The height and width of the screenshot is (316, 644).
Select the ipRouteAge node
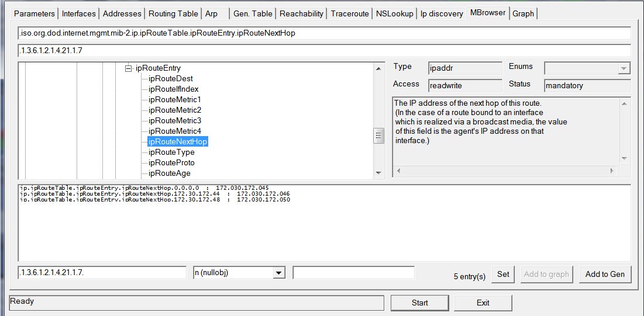pyautogui.click(x=169, y=173)
